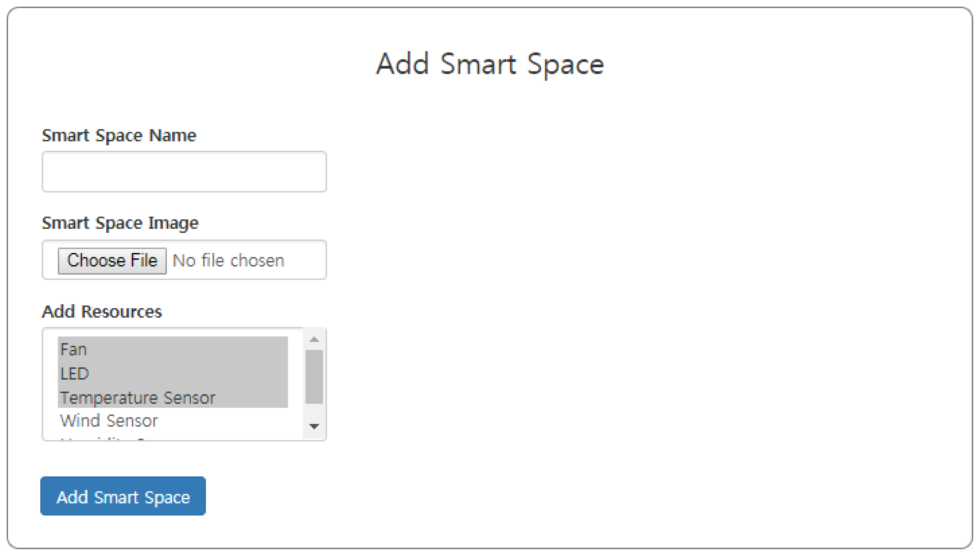
Task: Click the 'No file chosen' text
Action: pos(228,261)
